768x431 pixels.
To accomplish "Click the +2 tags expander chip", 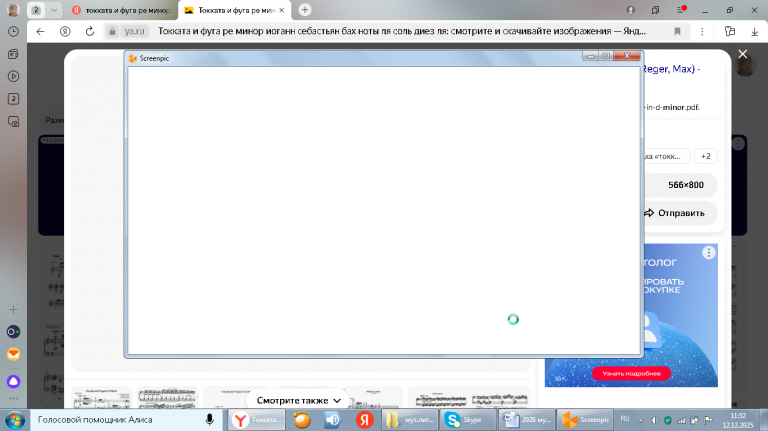I will click(706, 156).
